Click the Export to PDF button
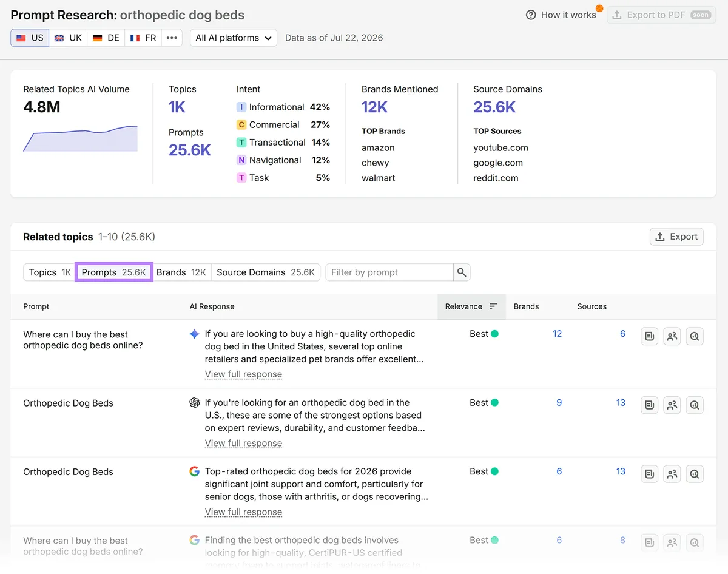 coord(662,15)
